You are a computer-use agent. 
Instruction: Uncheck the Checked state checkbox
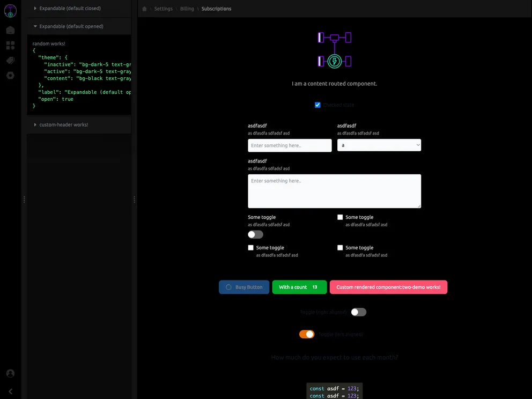317,105
